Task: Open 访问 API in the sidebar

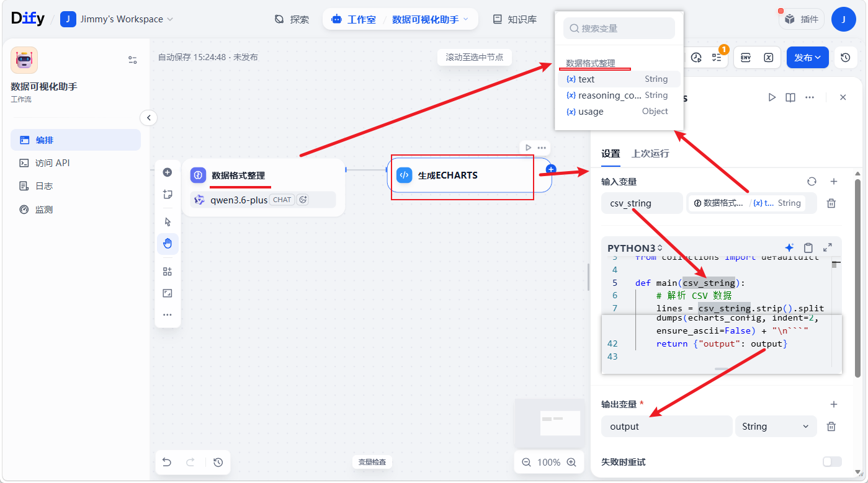Action: tap(76, 163)
